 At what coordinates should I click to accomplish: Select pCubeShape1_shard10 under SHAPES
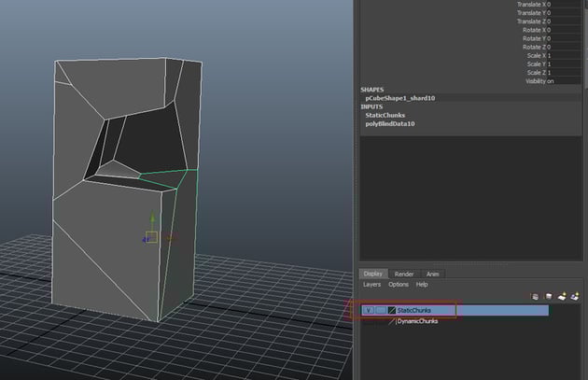click(x=400, y=98)
